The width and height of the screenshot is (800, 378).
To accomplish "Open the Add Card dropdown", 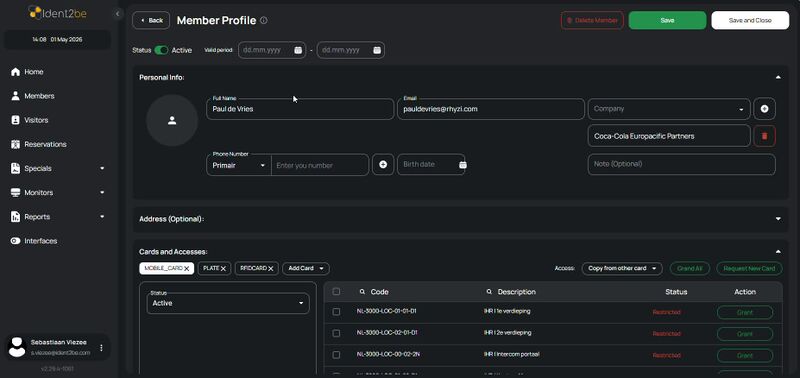I will 306,268.
